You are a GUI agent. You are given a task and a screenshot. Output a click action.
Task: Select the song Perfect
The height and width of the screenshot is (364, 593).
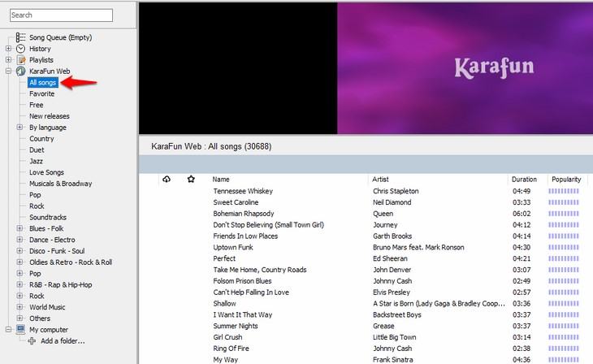(x=224, y=258)
